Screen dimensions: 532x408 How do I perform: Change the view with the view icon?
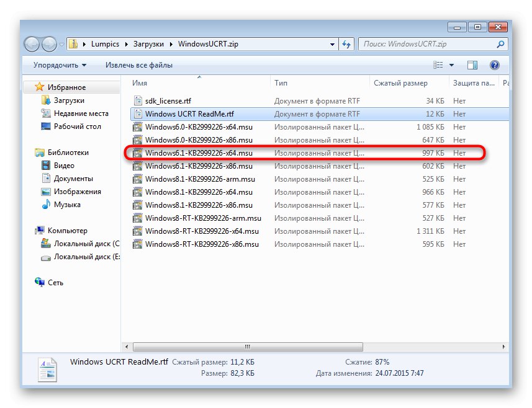[x=438, y=64]
